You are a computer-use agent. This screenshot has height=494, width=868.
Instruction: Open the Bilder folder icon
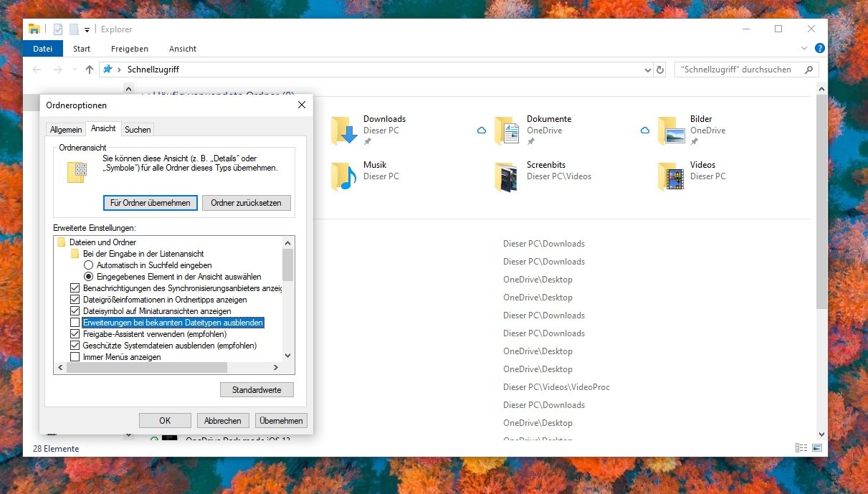[x=671, y=130]
